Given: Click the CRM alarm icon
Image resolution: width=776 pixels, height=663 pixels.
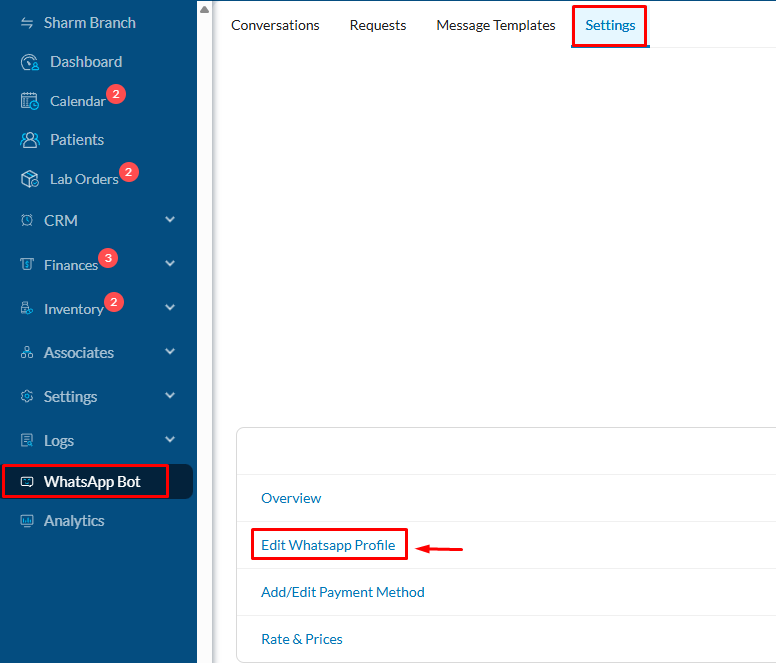Looking at the screenshot, I should [27, 220].
